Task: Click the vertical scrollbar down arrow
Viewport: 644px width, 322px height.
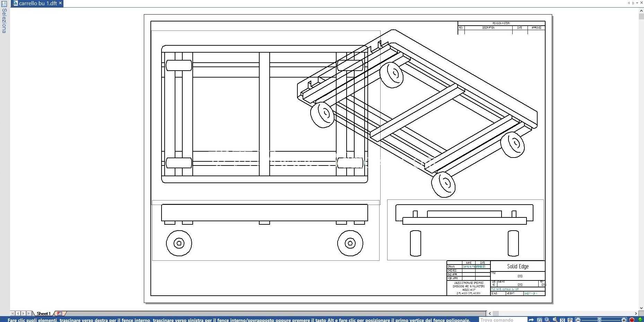Action: click(x=641, y=308)
